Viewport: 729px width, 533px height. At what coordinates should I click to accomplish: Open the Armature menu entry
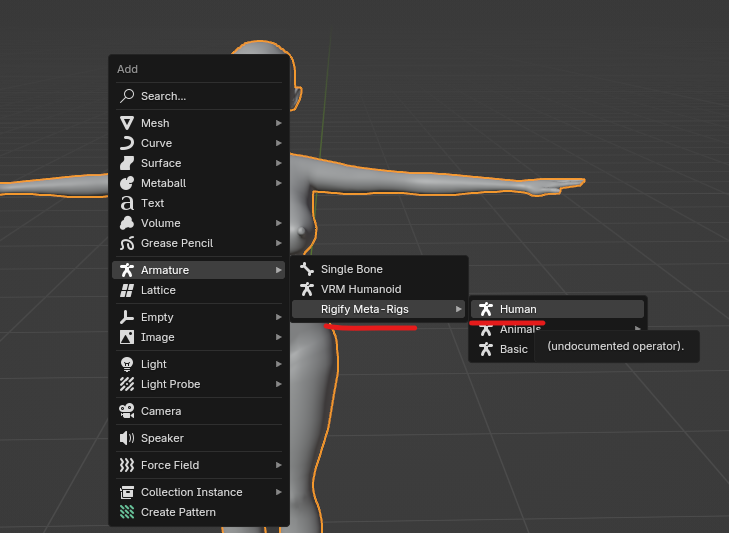pyautogui.click(x=199, y=270)
